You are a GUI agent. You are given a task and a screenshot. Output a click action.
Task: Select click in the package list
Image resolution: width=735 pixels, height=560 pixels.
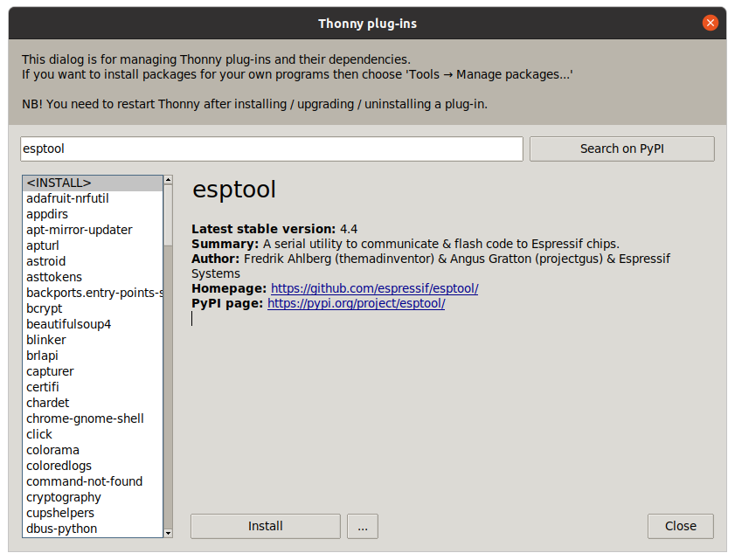pos(93,434)
